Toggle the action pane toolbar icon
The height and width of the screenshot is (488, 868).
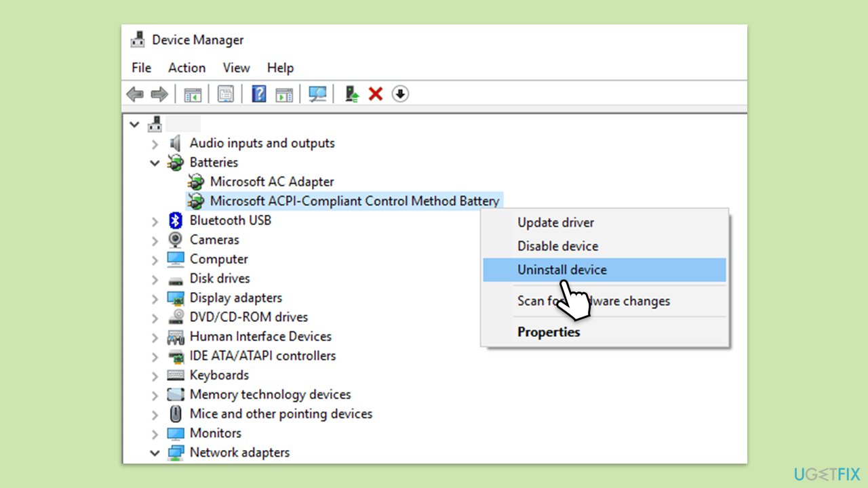coord(284,94)
